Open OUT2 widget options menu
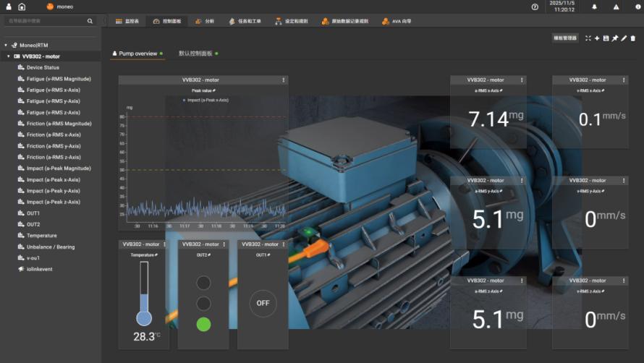The width and height of the screenshot is (644, 363). [x=224, y=244]
